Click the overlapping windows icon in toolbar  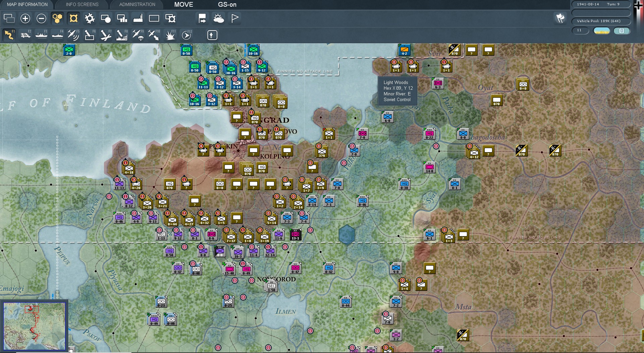coord(9,18)
